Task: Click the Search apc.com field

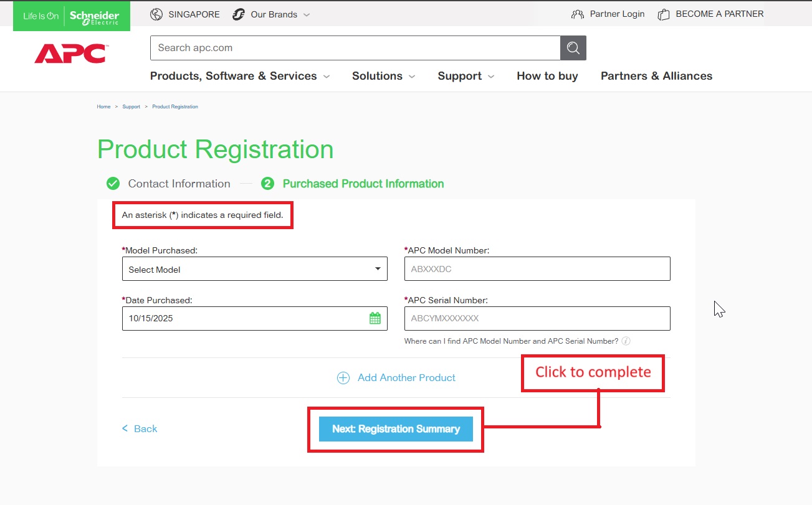Action: tap(355, 48)
